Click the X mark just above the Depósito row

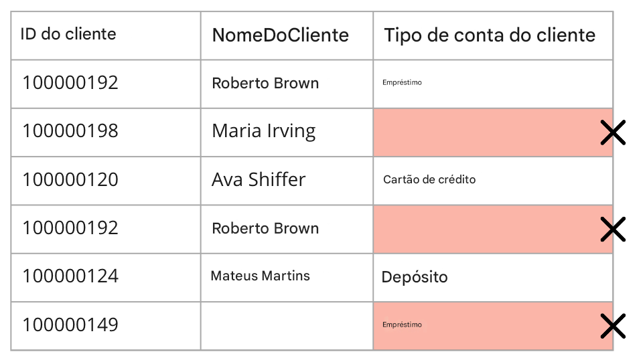(x=613, y=230)
